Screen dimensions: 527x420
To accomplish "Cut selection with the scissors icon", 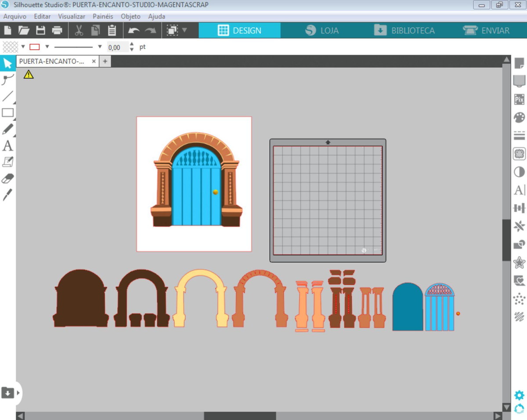I will [x=79, y=30].
